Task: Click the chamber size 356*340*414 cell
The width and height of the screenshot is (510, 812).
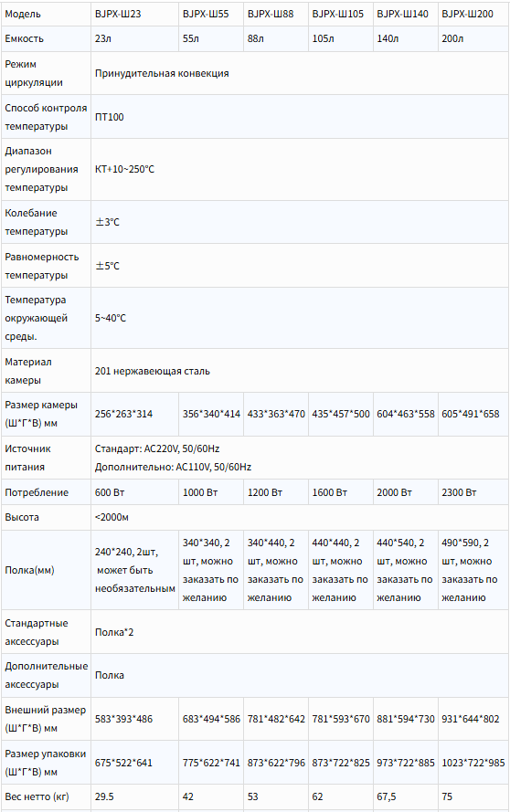Action: (x=211, y=414)
